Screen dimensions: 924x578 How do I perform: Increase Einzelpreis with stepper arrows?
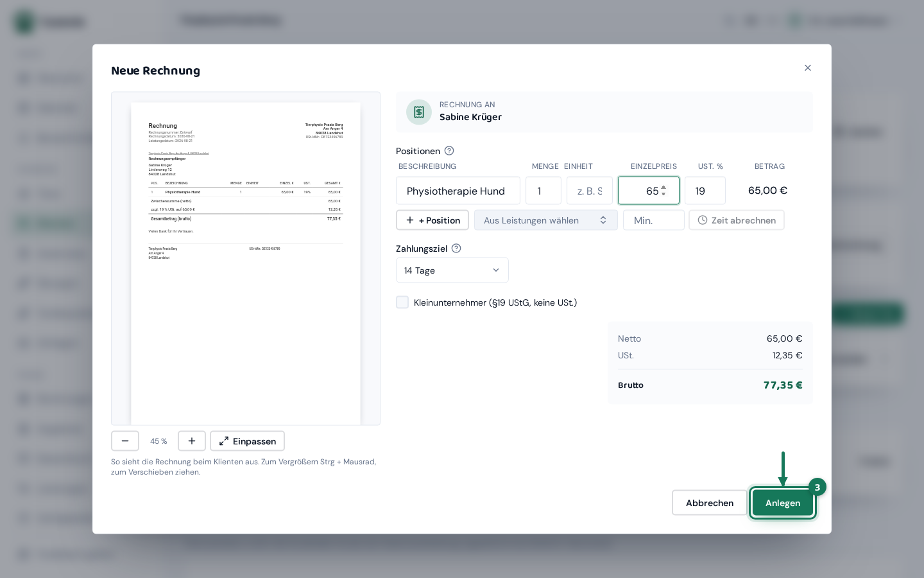(x=663, y=188)
